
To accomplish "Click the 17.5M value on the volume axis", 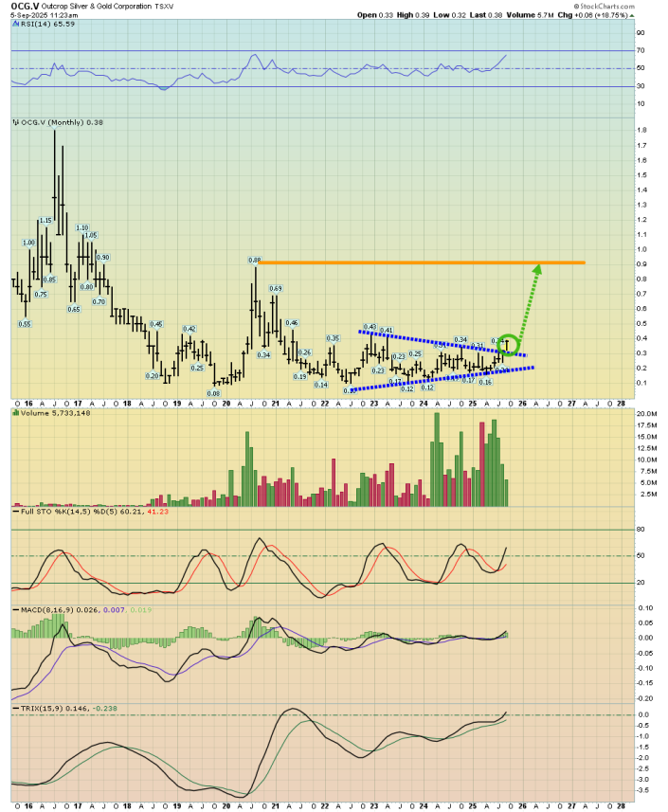I will point(647,425).
